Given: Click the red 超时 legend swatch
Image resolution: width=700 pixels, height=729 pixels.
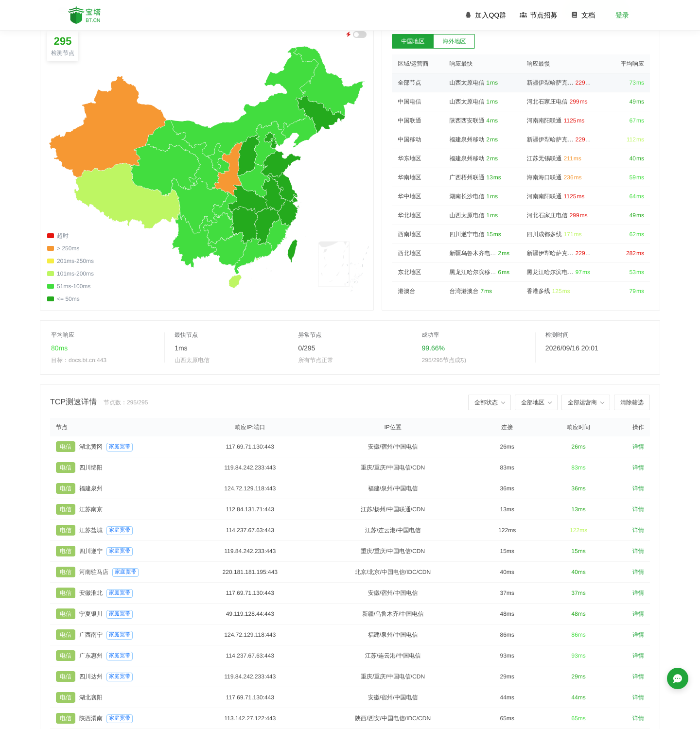Looking at the screenshot, I should 51,236.
